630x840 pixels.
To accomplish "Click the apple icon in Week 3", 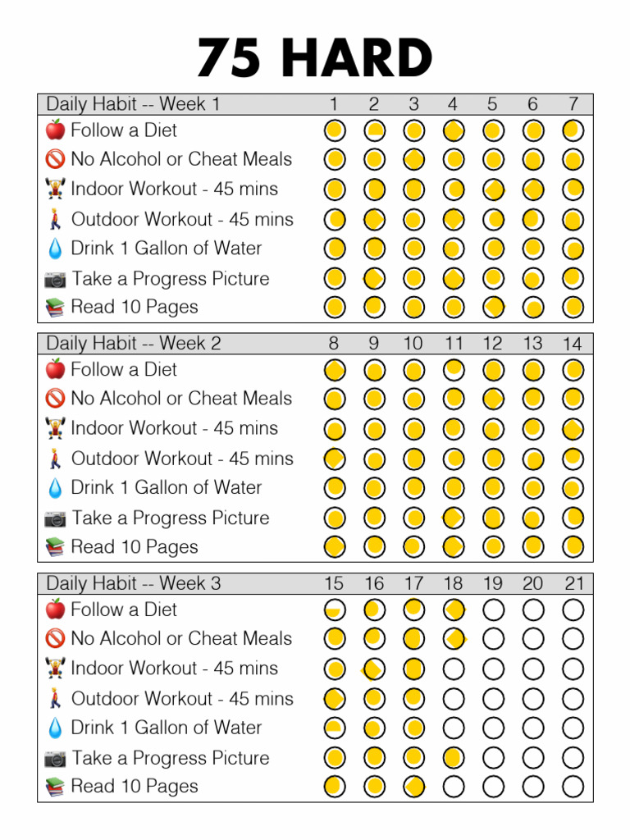I will (x=55, y=609).
